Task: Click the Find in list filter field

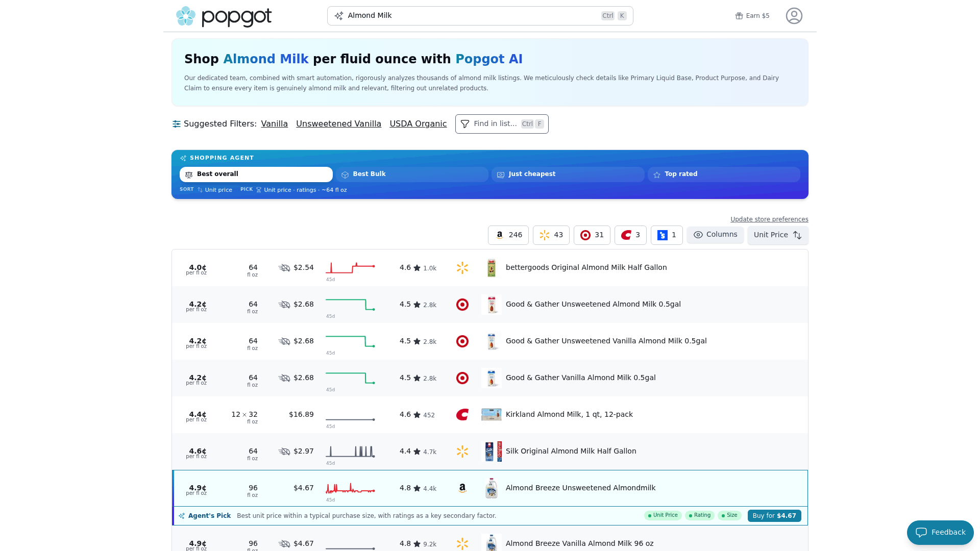Action: (x=502, y=124)
